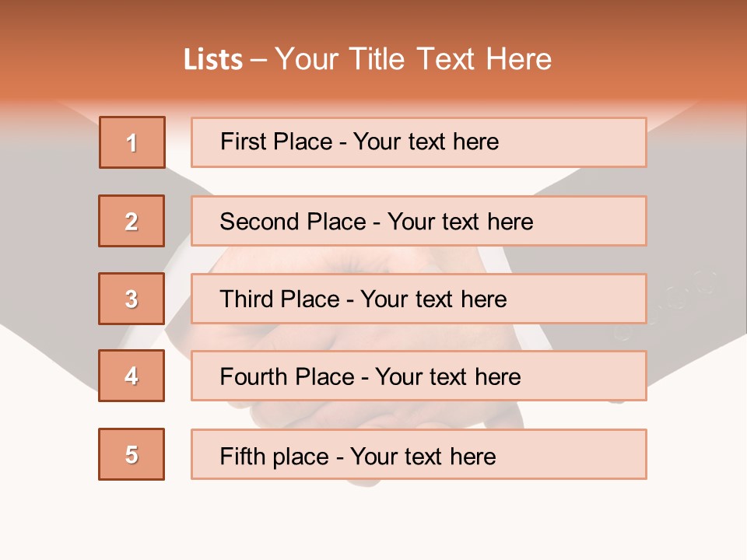Click the words 'Second Place' in row two

(293, 222)
